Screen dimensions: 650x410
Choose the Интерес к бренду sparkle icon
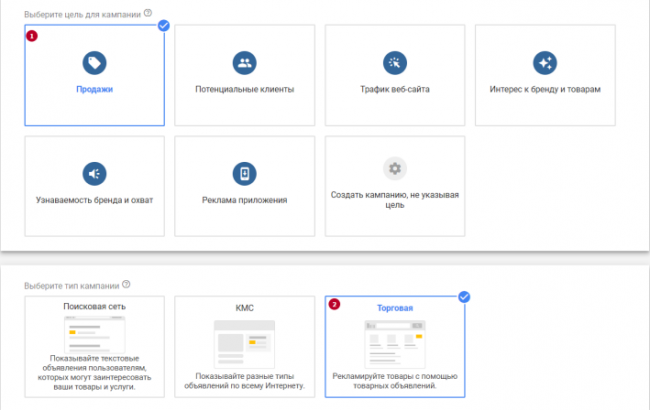(x=545, y=63)
